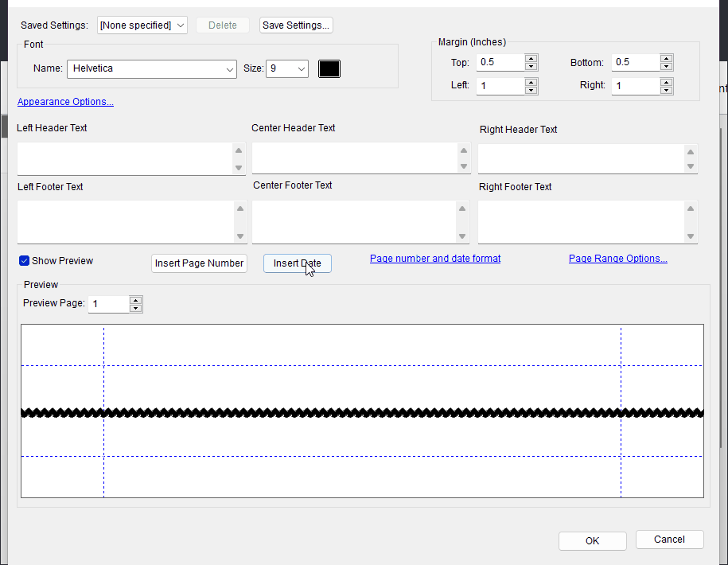Viewport: 728px width, 565px height.
Task: Open the black font color swatch
Action: (x=329, y=68)
